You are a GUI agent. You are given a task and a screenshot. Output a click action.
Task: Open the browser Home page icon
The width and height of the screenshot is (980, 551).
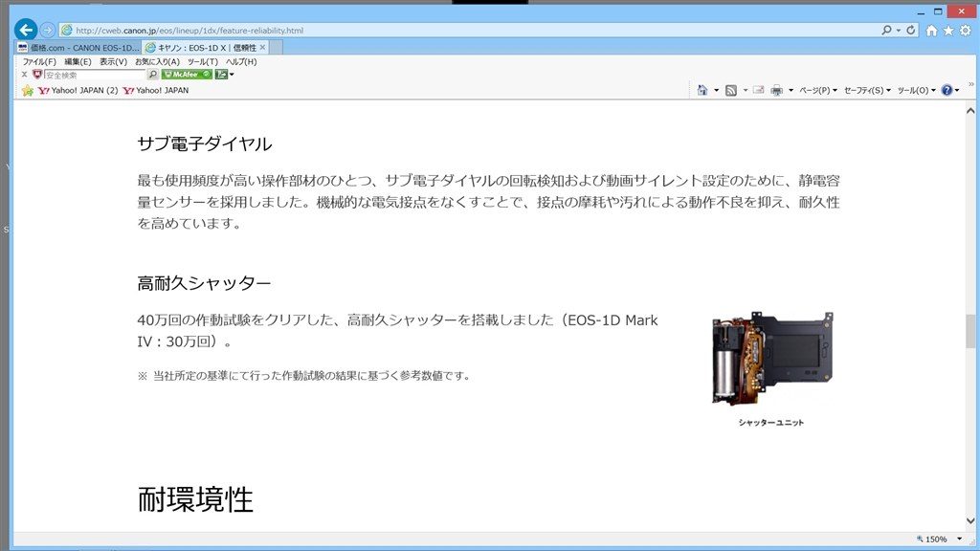click(x=932, y=30)
